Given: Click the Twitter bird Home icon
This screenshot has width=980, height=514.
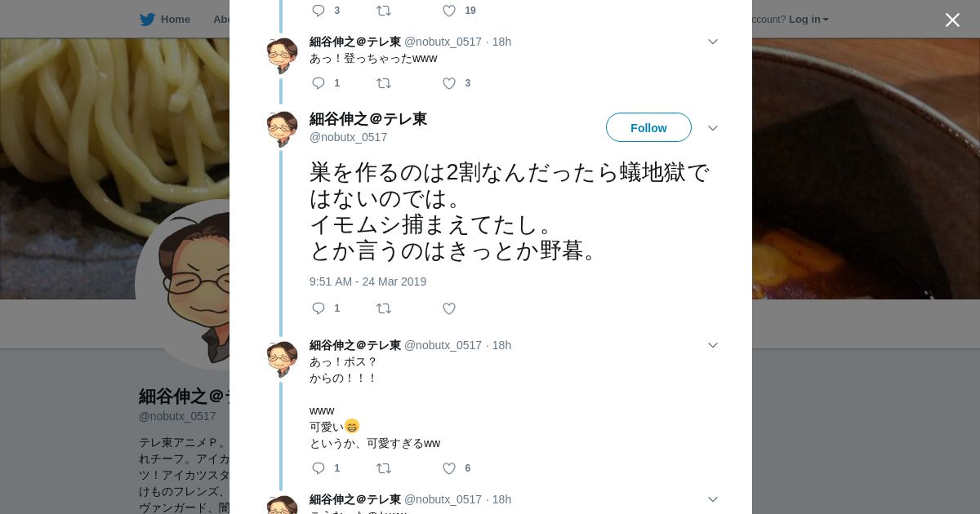Looking at the screenshot, I should pyautogui.click(x=147, y=20).
